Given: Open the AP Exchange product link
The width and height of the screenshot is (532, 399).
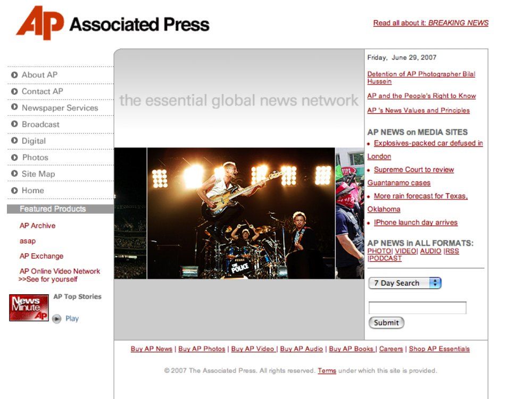Looking at the screenshot, I should [x=41, y=256].
